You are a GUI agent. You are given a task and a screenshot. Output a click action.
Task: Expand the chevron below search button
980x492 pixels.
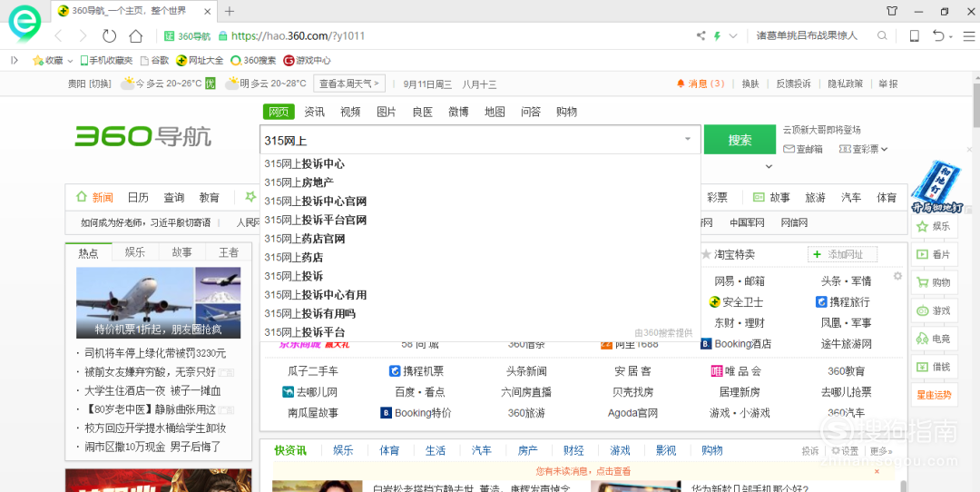point(769,166)
